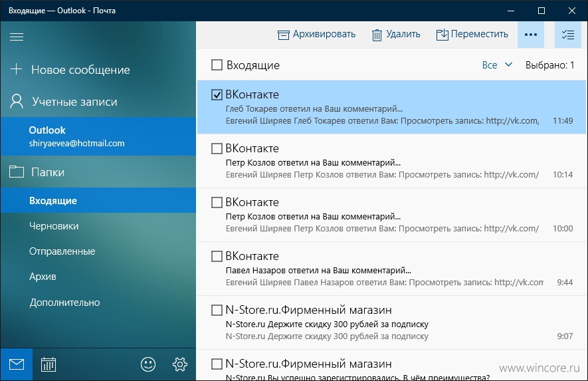Minimize the Outlook Почта window
The width and height of the screenshot is (588, 381).
[511, 11]
